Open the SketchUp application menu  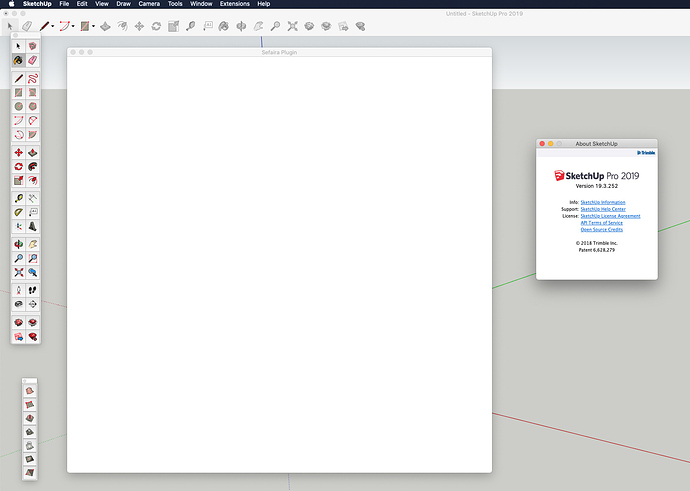pyautogui.click(x=37, y=4)
